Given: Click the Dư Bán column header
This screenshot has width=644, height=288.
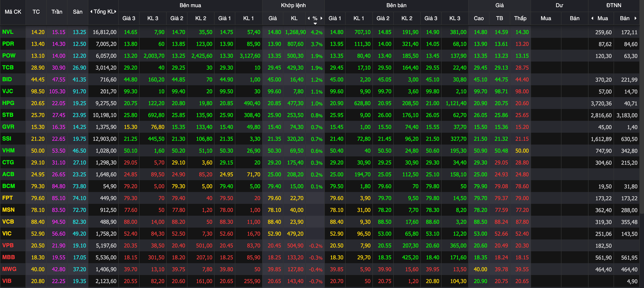Looking at the screenshot, I should coord(574,18).
